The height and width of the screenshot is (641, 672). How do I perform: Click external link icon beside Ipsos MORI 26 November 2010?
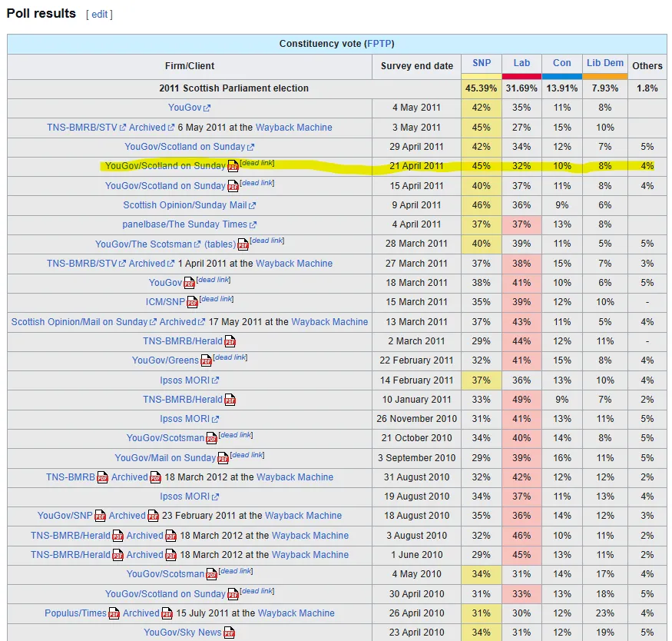(215, 419)
